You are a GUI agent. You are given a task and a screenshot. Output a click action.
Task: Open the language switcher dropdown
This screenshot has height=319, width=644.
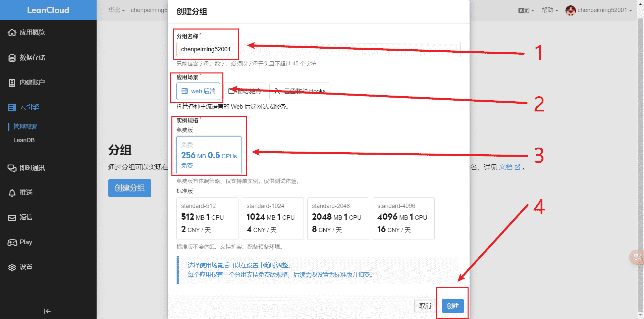point(526,10)
